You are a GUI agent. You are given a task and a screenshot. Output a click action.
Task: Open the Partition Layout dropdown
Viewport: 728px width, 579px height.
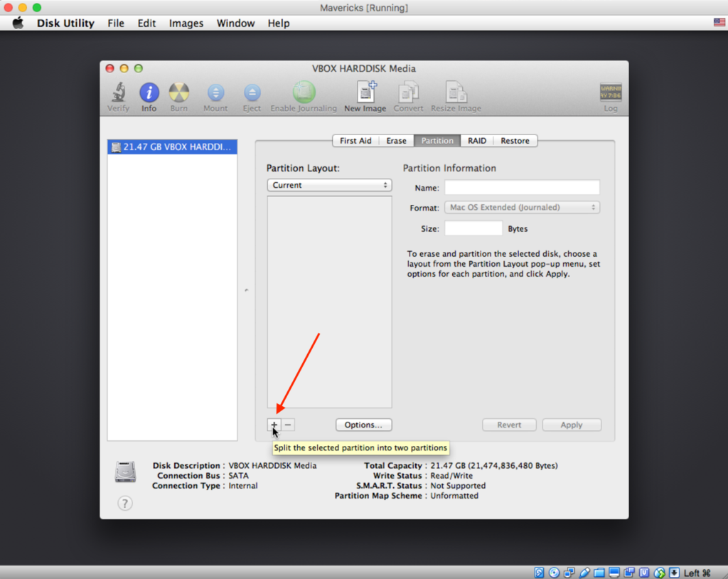tap(329, 185)
